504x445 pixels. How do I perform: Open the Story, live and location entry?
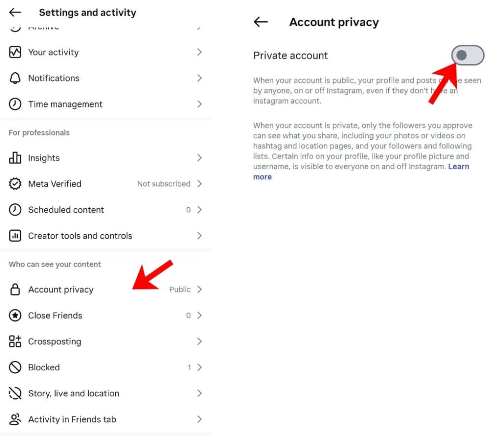click(73, 393)
